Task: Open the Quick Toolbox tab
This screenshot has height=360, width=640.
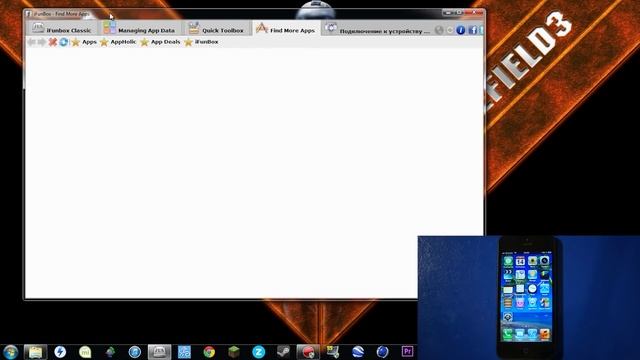Action: 216,29
